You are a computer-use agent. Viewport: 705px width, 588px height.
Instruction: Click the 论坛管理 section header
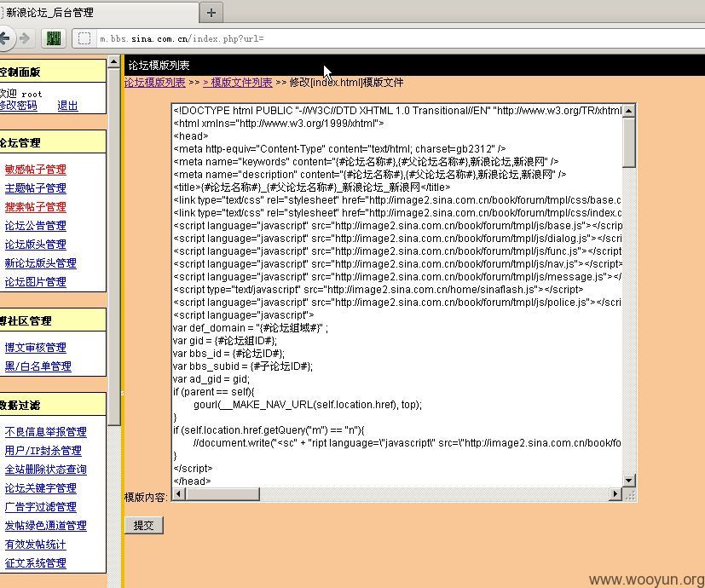pos(52,142)
